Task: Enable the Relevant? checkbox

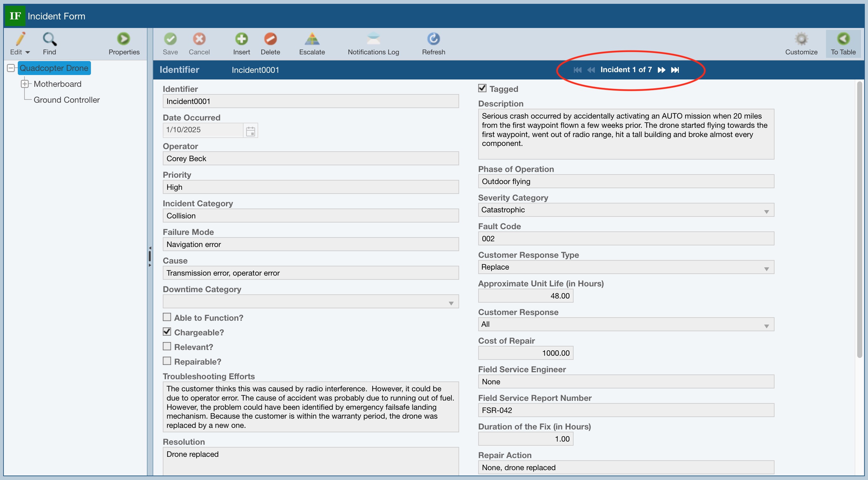Action: point(167,346)
